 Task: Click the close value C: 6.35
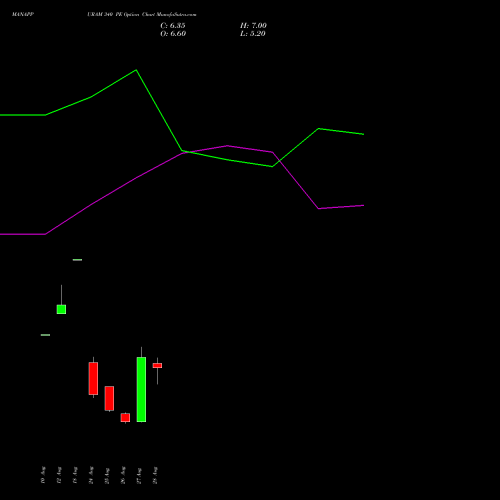click(x=173, y=26)
